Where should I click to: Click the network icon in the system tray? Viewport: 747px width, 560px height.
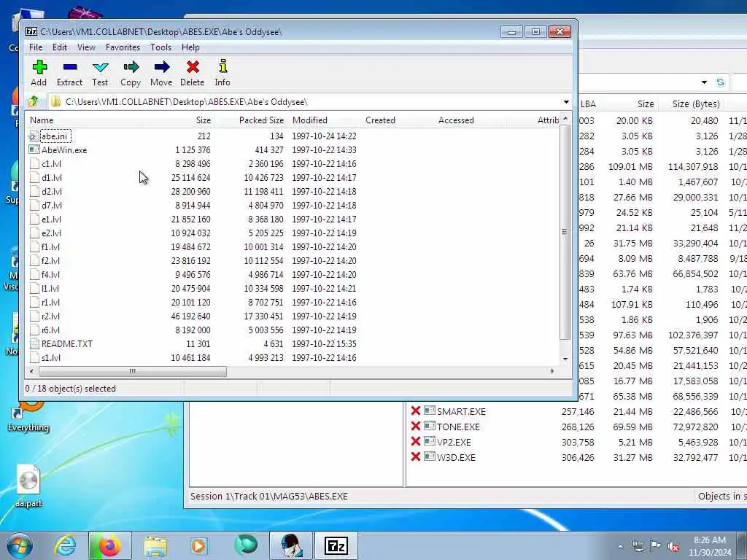coord(638,546)
